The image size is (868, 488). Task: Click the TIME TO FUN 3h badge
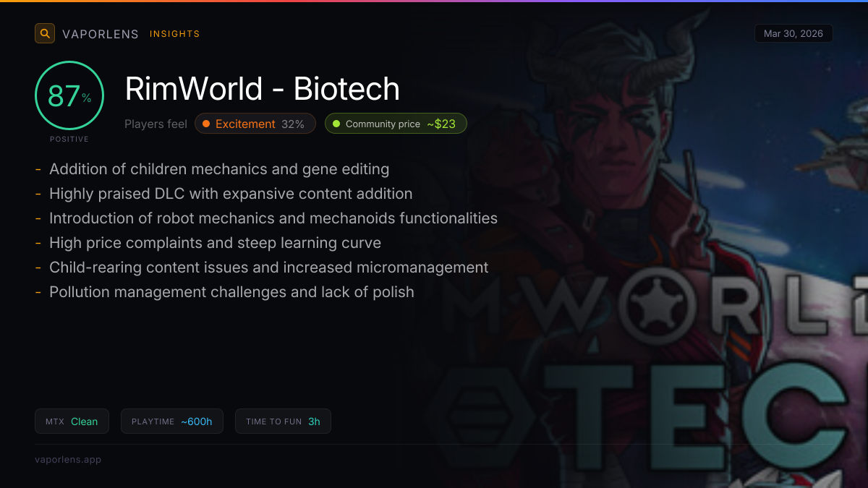(x=283, y=421)
